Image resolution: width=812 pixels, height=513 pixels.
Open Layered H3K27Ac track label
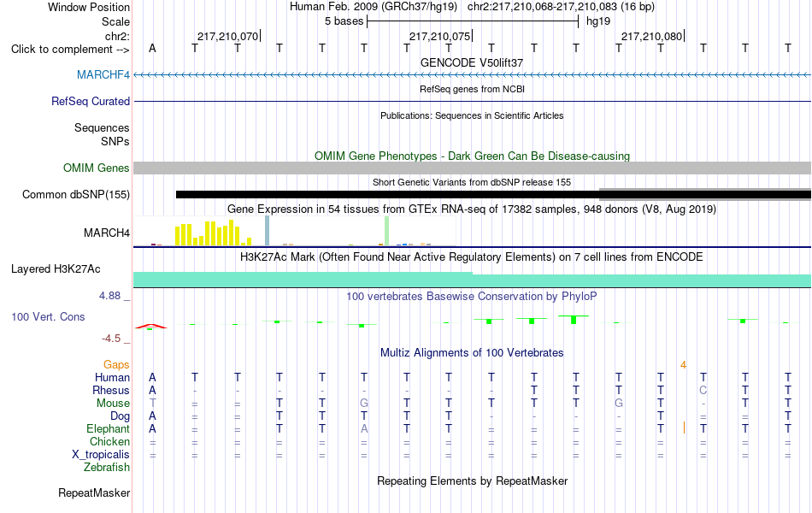pyautogui.click(x=56, y=269)
